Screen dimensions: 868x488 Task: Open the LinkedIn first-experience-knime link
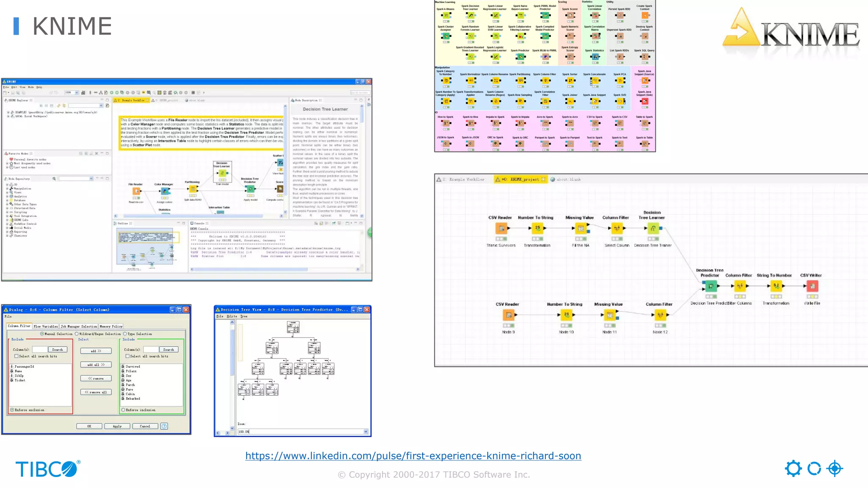[x=413, y=456]
